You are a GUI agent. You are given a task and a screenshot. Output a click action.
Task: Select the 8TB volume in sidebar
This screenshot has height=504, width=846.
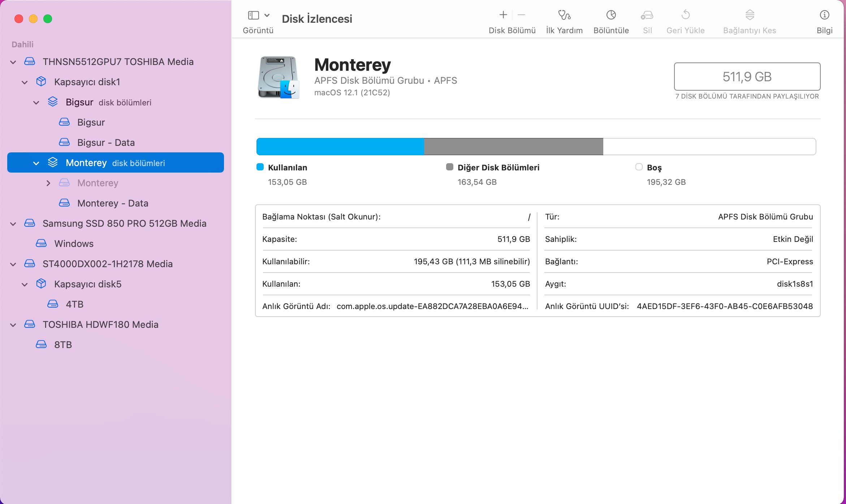(63, 345)
